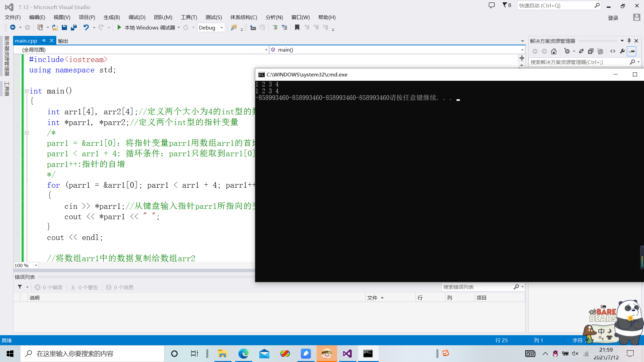Image resolution: width=644 pixels, height=362 pixels.
Task: Sort error list by 文件 column header
Action: tap(372, 298)
